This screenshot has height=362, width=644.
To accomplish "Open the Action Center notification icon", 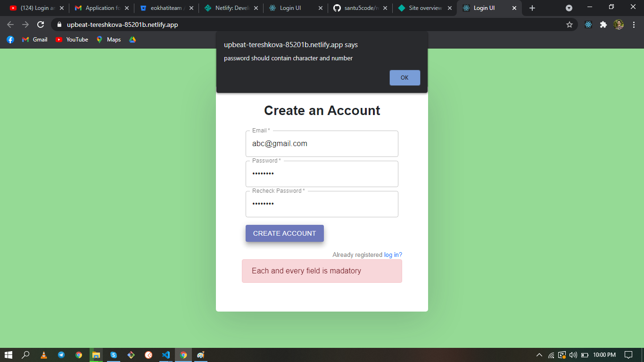I will (629, 355).
